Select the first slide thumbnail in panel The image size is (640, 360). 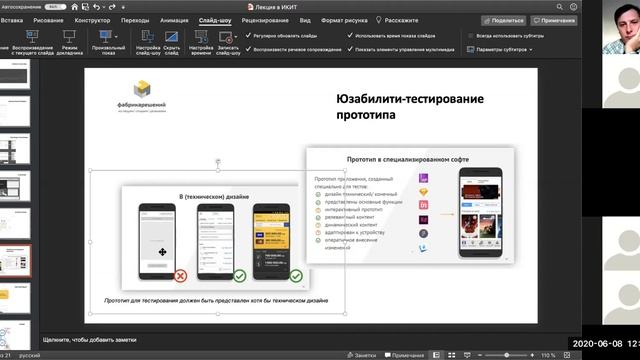[15, 74]
